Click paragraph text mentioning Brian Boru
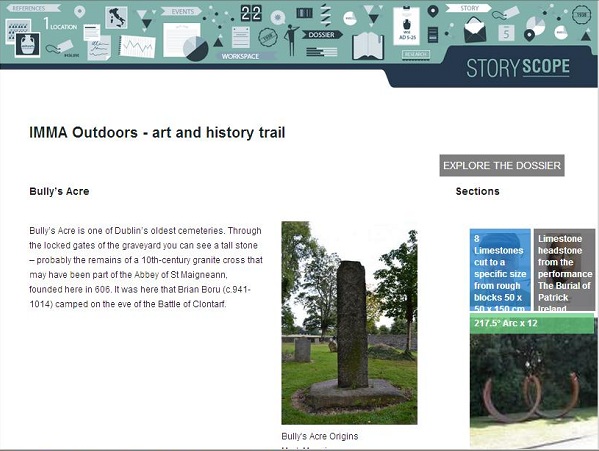This screenshot has width=599, height=451. click(x=146, y=267)
